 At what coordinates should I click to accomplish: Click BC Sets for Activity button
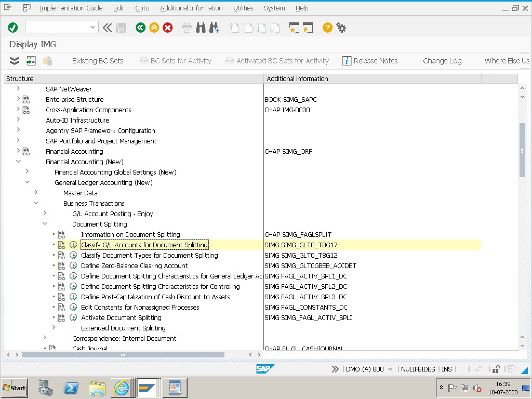point(176,61)
